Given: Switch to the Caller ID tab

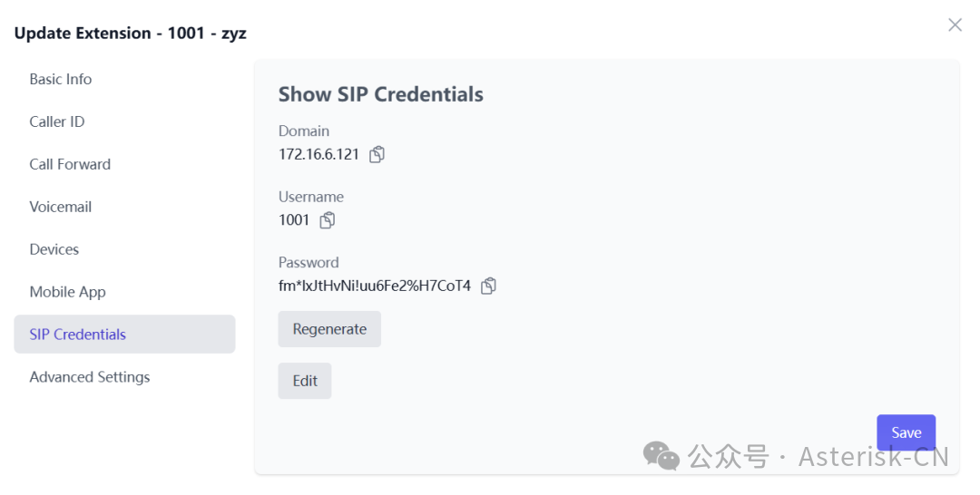Looking at the screenshot, I should pos(57,122).
